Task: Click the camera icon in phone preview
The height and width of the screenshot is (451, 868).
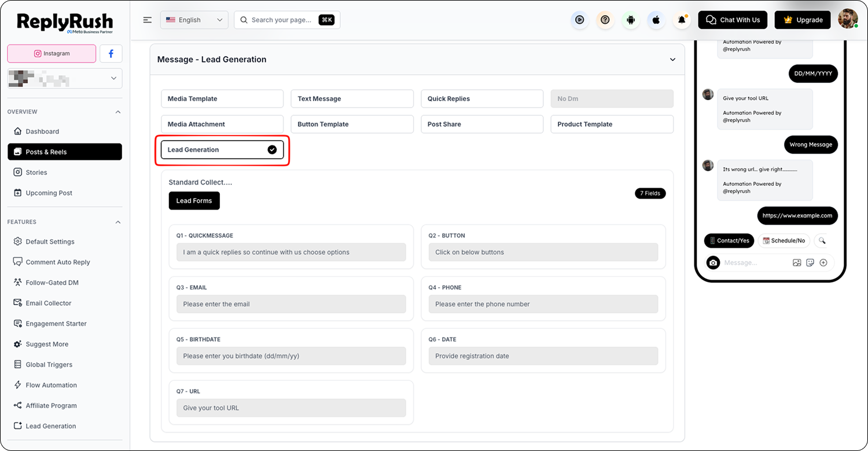Action: click(713, 263)
